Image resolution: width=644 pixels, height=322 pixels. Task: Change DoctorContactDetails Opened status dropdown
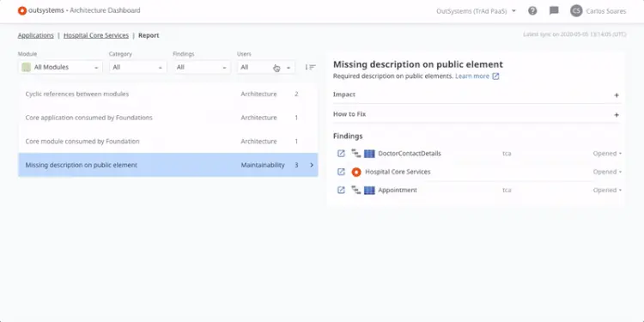pos(607,154)
